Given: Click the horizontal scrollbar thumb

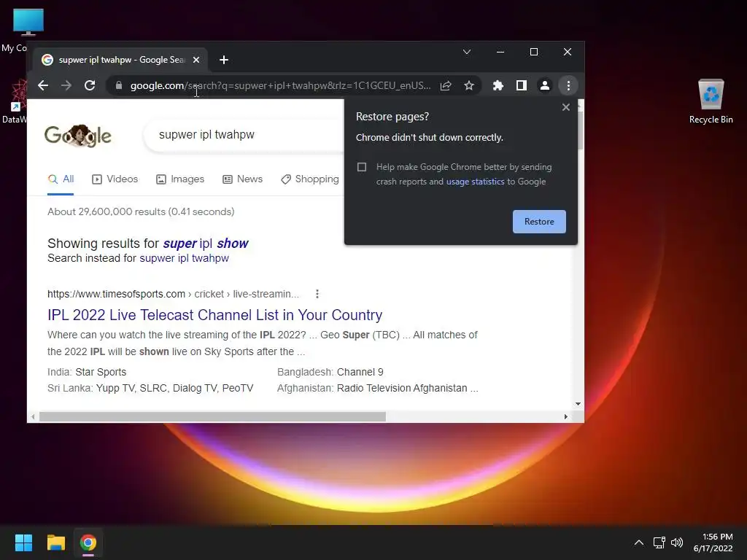Looking at the screenshot, I should pyautogui.click(x=212, y=416).
